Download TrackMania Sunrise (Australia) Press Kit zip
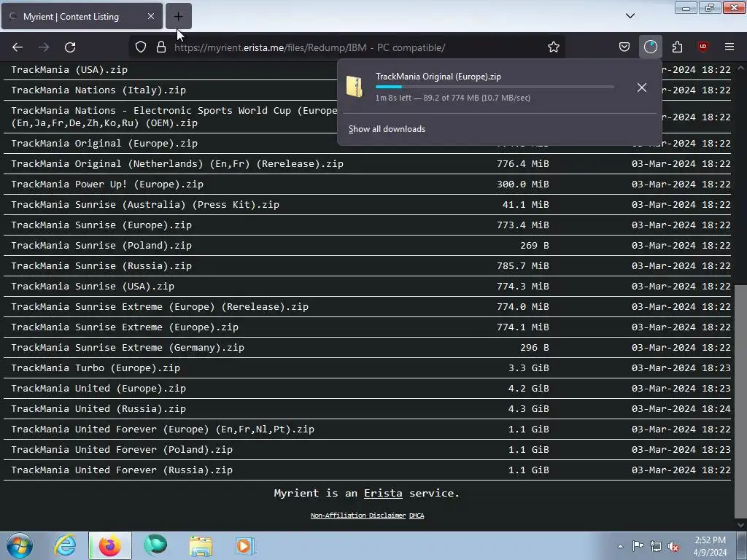The width and height of the screenshot is (747, 560). tap(145, 205)
